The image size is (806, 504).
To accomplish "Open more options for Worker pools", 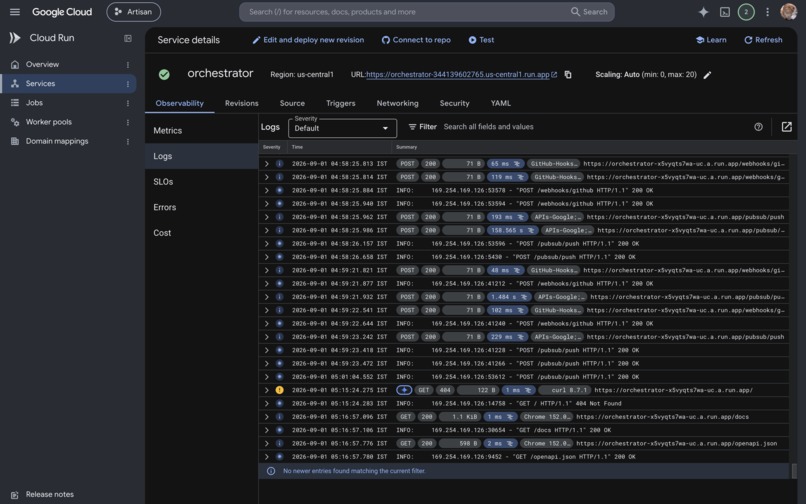I will tap(127, 122).
